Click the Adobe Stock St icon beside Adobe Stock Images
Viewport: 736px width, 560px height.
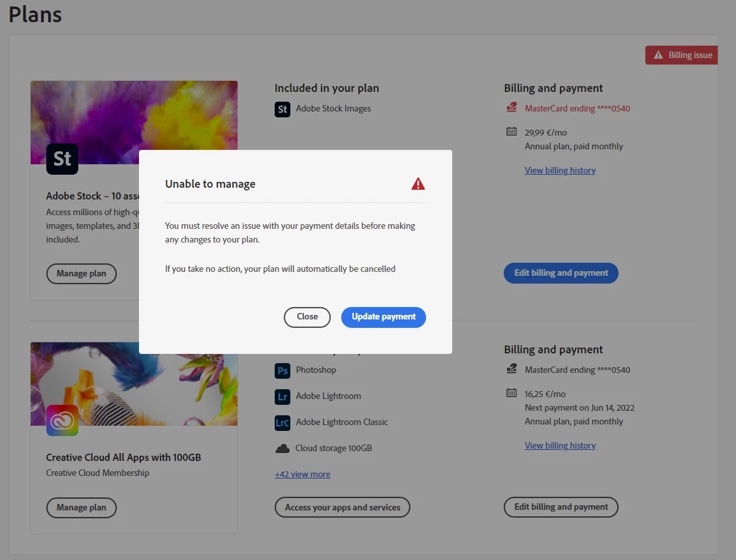[x=282, y=110]
